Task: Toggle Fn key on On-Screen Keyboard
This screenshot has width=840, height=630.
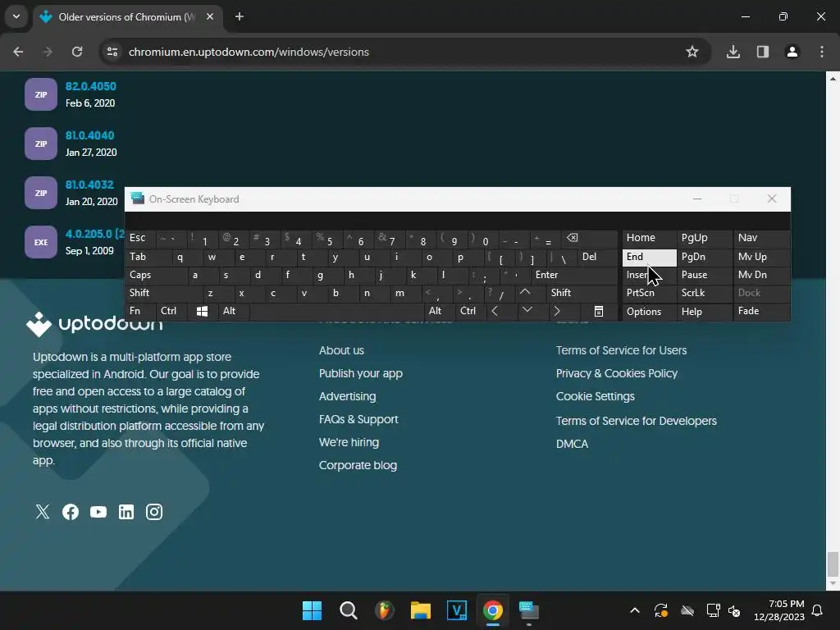Action: (140, 311)
